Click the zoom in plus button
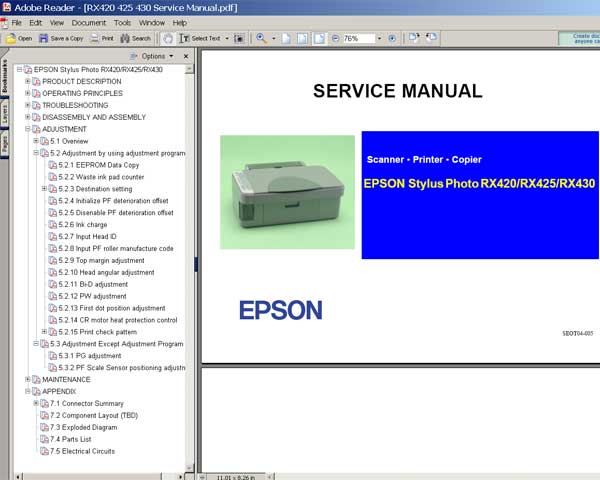 coord(392,38)
